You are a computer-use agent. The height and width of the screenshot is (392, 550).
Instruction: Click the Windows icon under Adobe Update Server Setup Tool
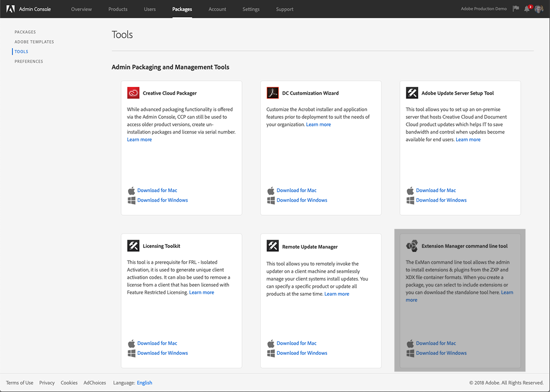[410, 200]
